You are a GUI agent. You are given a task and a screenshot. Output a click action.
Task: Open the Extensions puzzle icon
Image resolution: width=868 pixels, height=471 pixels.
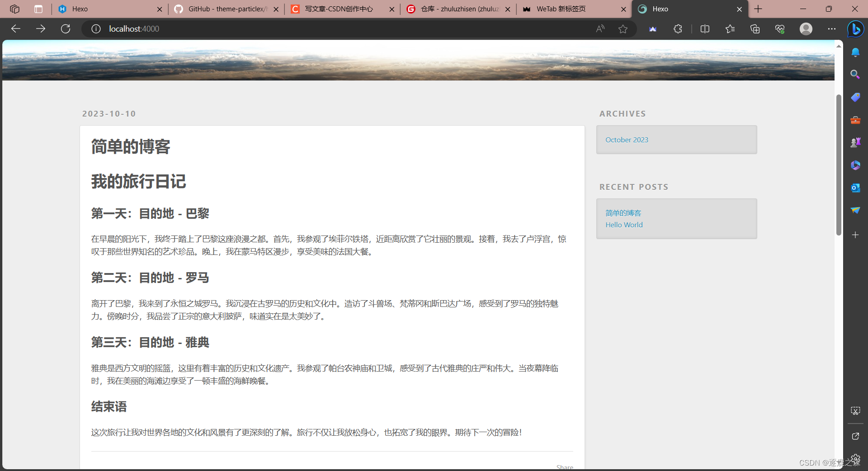pos(678,29)
